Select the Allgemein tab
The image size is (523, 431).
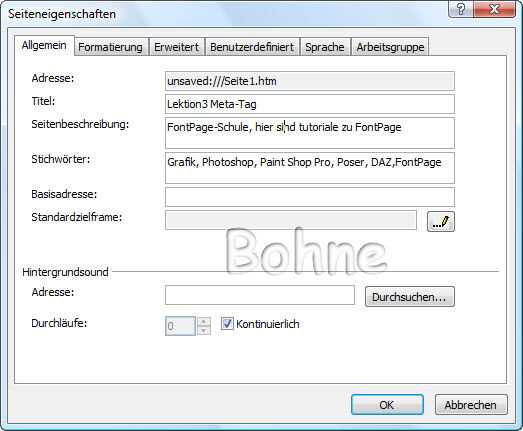click(x=44, y=45)
